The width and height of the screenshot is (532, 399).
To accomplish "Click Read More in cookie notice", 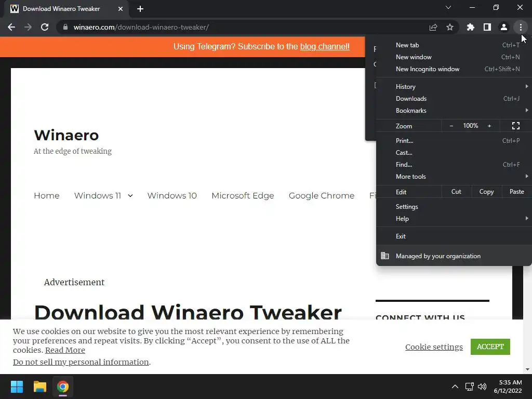I will (x=65, y=350).
